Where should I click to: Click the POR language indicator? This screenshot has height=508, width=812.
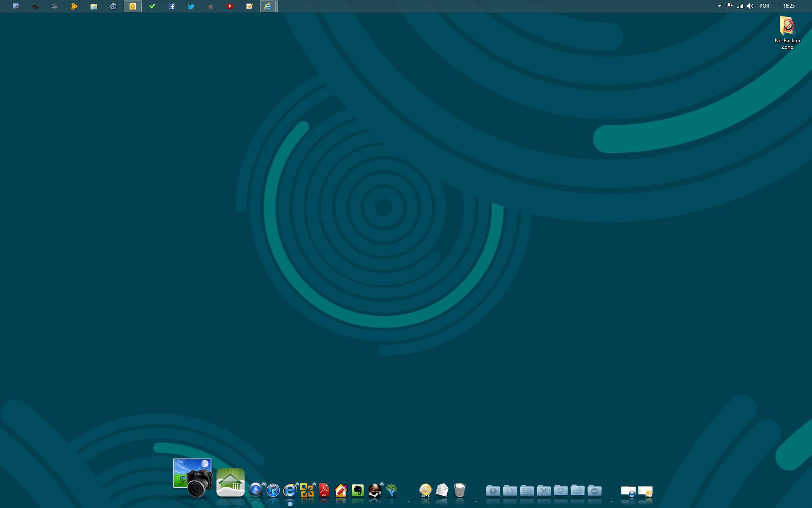(764, 6)
